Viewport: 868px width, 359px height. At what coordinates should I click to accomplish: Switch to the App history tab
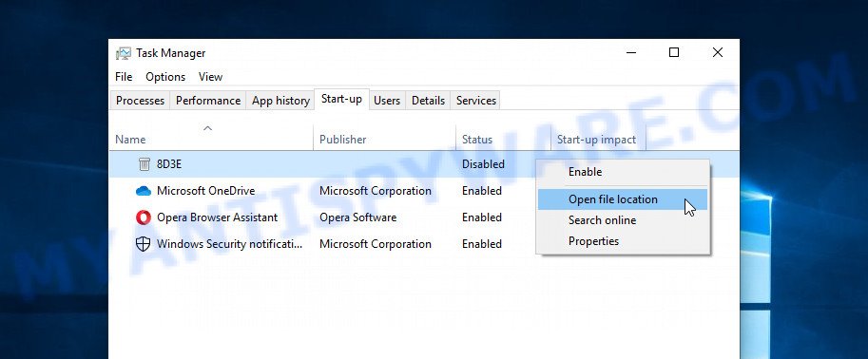(280, 101)
